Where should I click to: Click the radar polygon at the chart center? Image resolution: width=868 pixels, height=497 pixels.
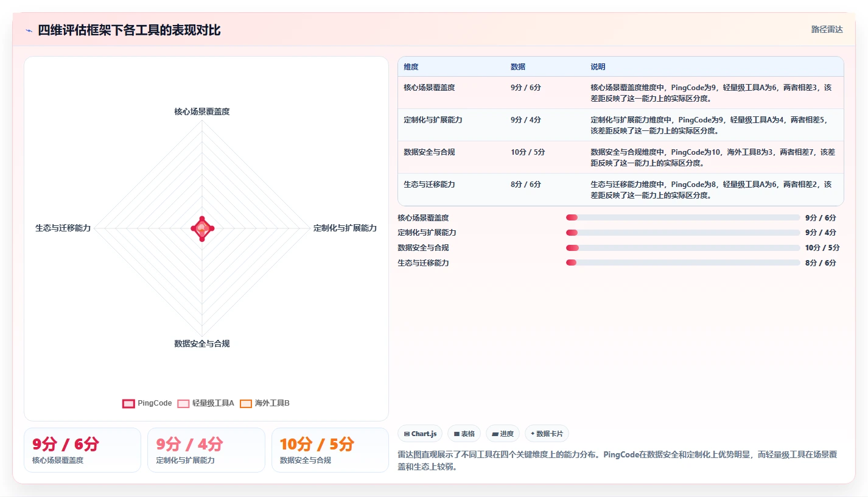pyautogui.click(x=202, y=228)
